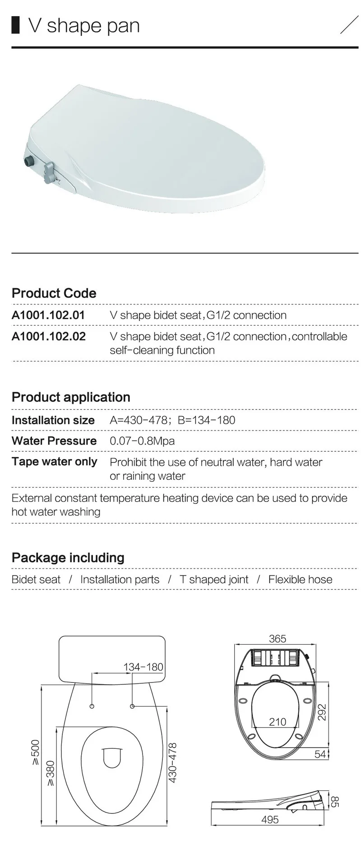Screen dimensions: 361x868
Task: Click the black bar icon beside V shape pan
Action: tap(16, 25)
